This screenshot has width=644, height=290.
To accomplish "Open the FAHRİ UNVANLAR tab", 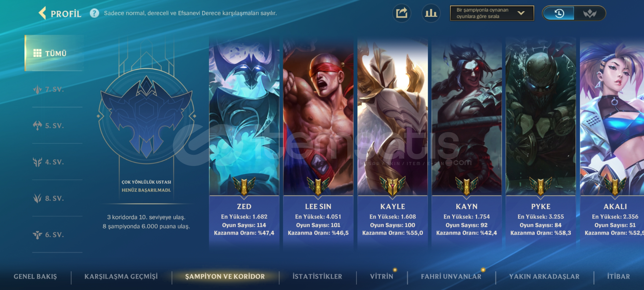I will click(x=451, y=277).
